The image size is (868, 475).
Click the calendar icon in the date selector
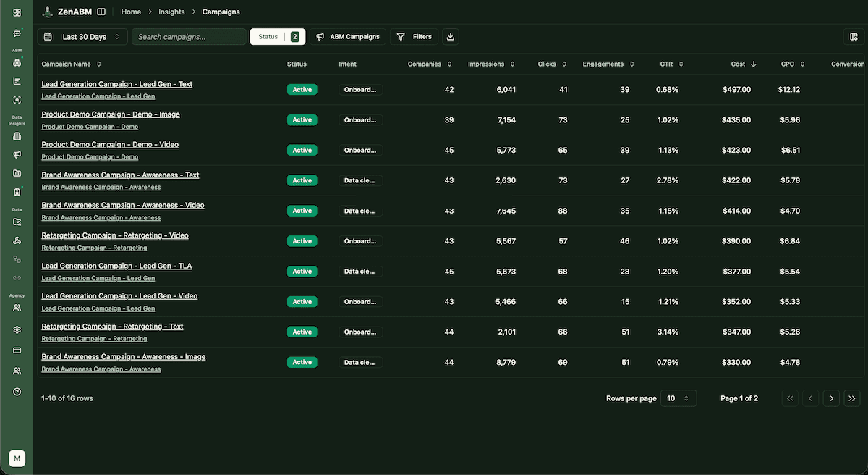(x=48, y=36)
